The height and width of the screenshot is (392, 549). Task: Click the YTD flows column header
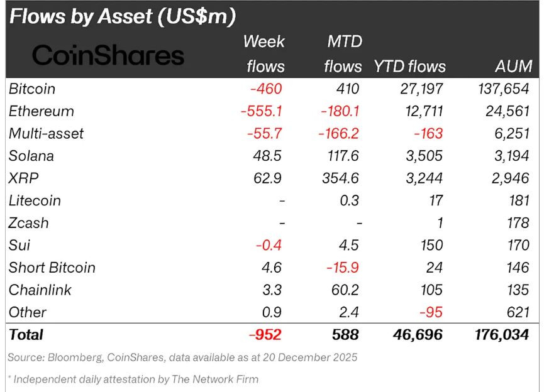point(410,66)
